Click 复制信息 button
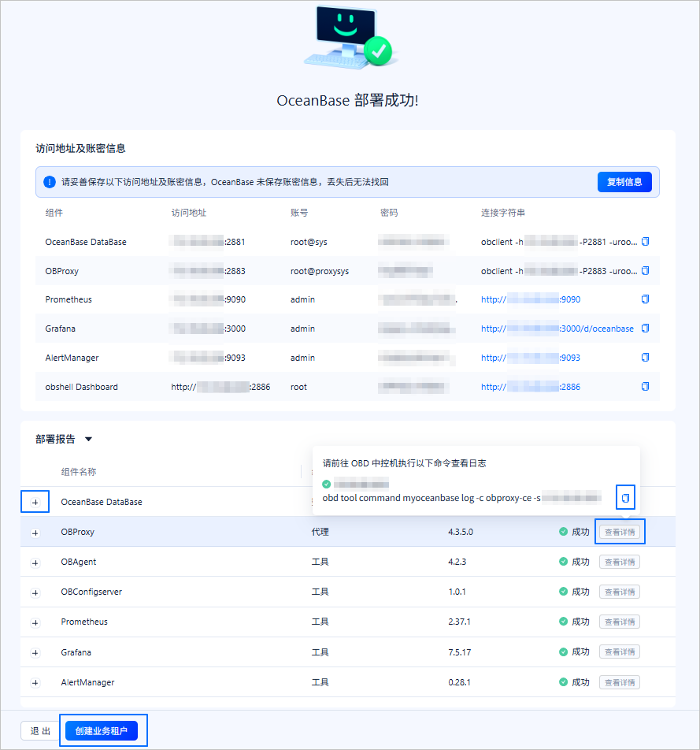The image size is (700, 750). (x=624, y=182)
